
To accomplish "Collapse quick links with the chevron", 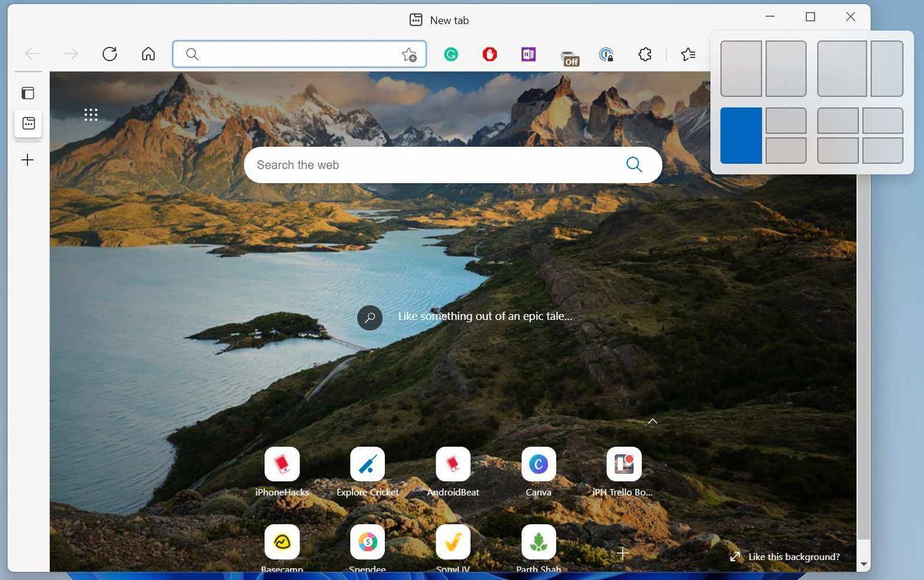I will (x=653, y=421).
